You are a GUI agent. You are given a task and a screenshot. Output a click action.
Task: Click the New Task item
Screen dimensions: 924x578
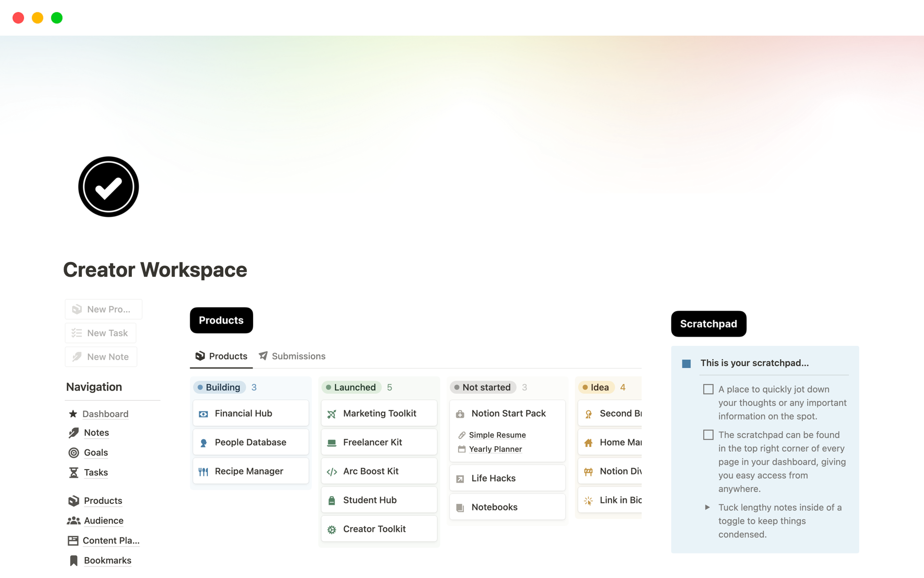coord(101,333)
